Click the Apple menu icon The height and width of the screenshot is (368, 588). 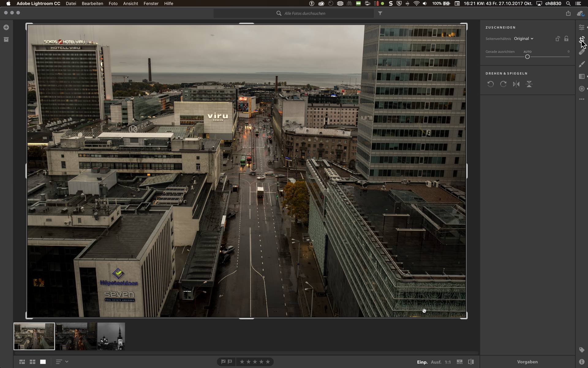pyautogui.click(x=8, y=3)
